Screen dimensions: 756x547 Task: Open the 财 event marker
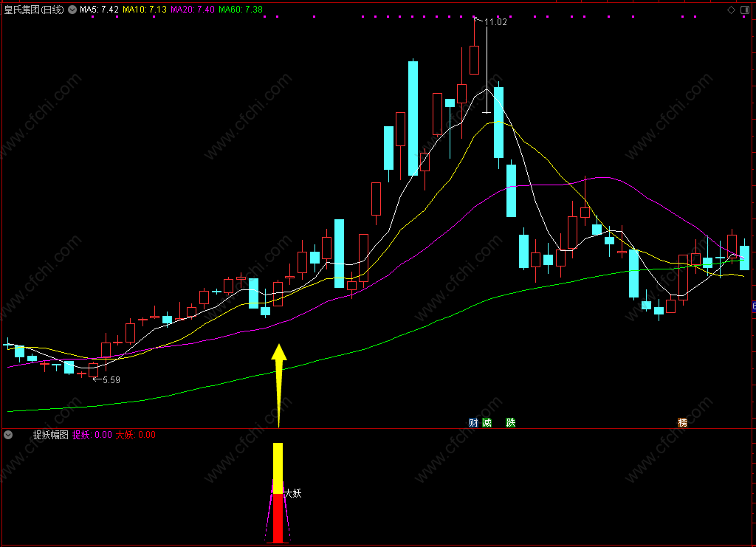(x=473, y=423)
